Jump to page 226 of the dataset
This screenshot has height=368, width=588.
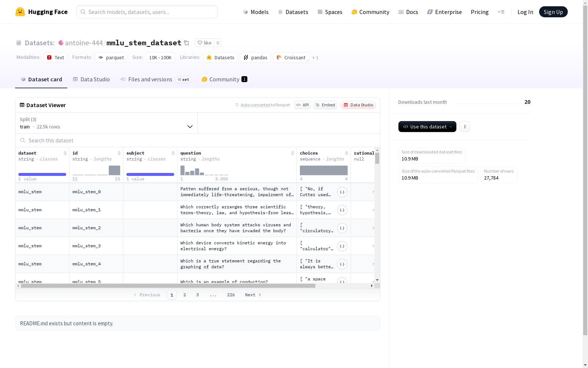[231, 295]
